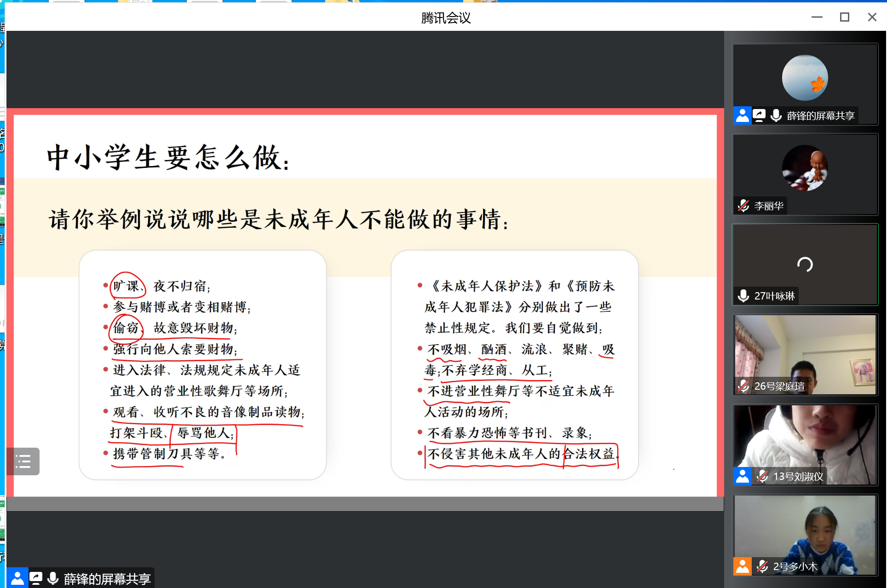Screen dimensions: 887x588
Task: Click screen-share icon in top participant tile
Action: [759, 115]
